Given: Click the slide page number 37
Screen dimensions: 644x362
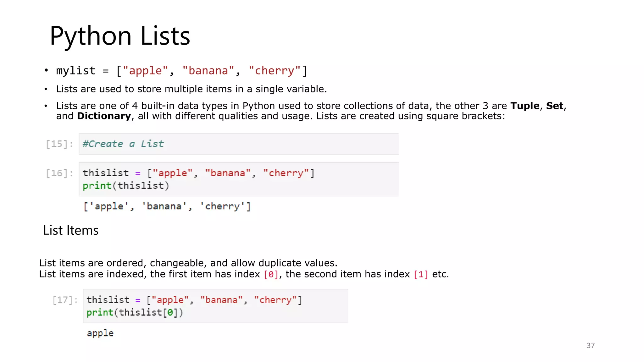Looking at the screenshot, I should point(591,346).
